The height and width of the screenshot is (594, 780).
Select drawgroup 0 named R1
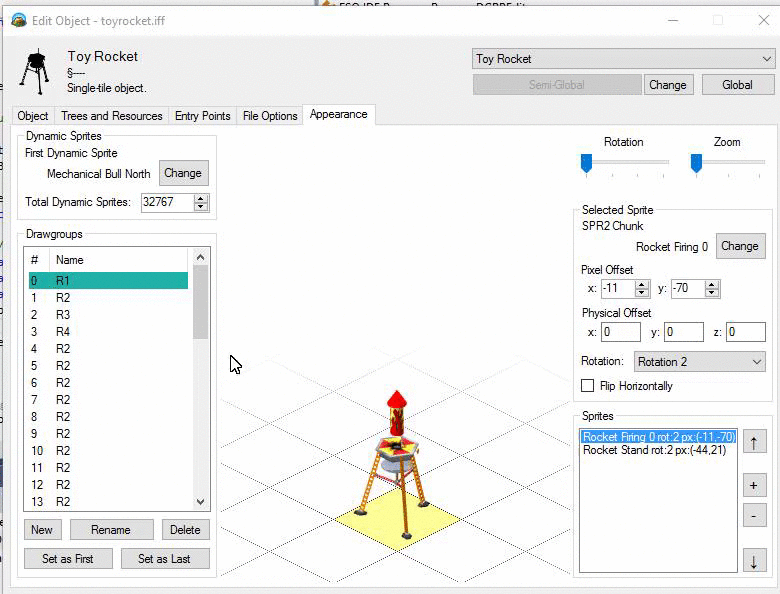[x=108, y=281]
